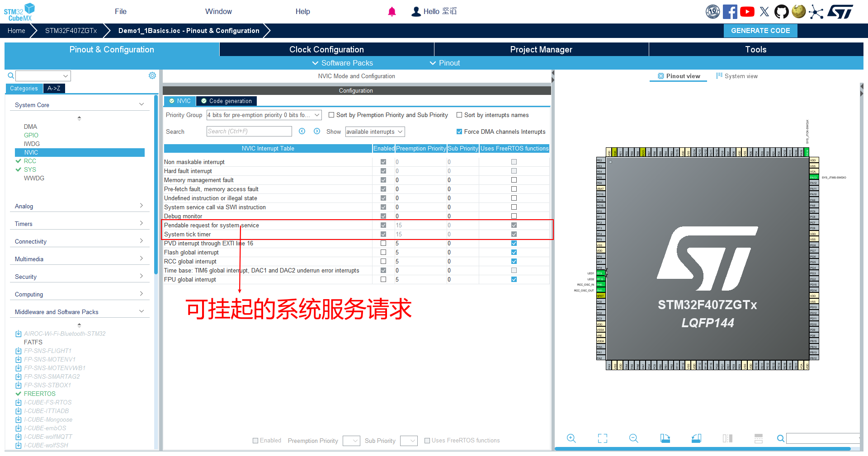Rotate the chip view clockwise
Viewport: 868px width, 456px height.
[x=665, y=438]
